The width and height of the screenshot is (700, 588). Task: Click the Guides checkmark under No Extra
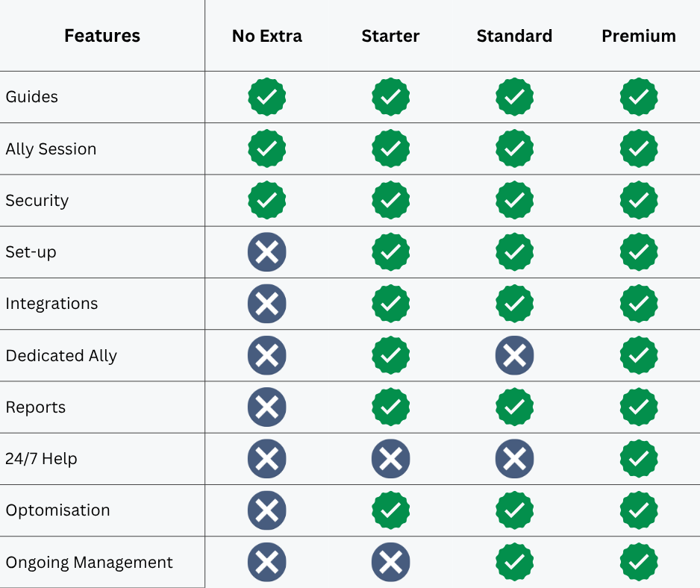point(267,97)
